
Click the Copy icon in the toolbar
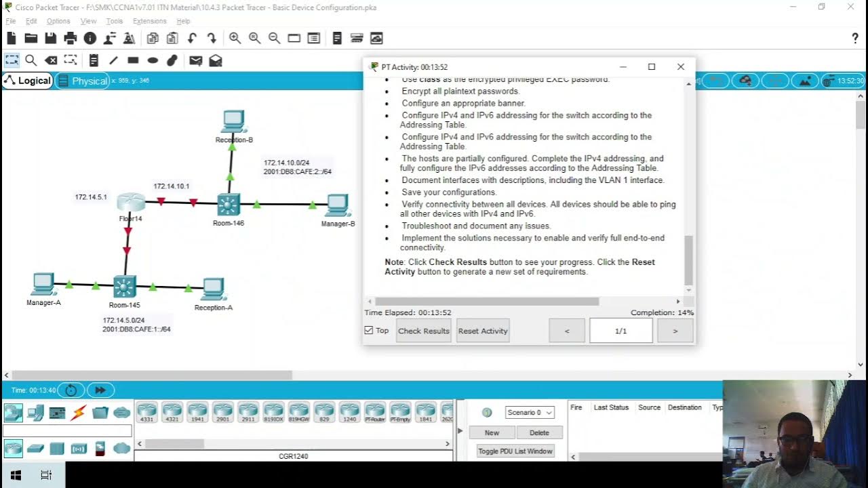pos(153,39)
